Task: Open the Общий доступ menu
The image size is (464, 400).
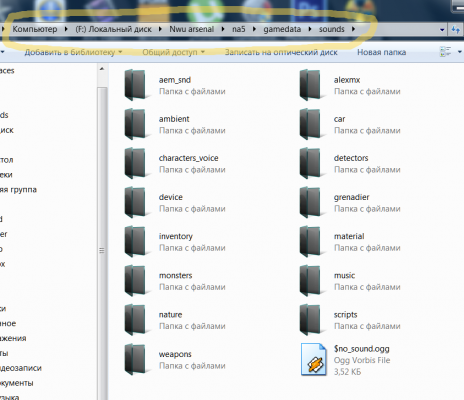Action: 173,52
